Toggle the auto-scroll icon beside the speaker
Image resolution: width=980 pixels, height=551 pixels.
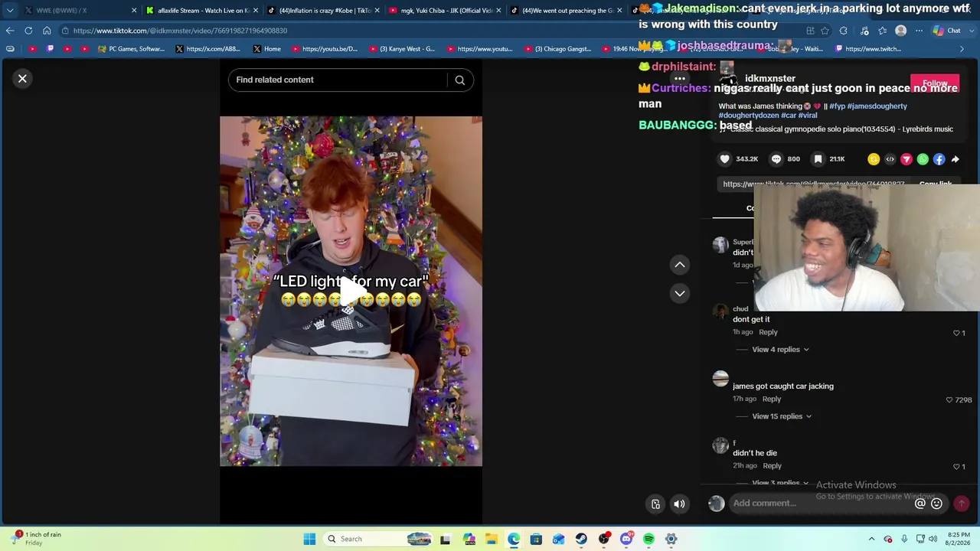655,504
